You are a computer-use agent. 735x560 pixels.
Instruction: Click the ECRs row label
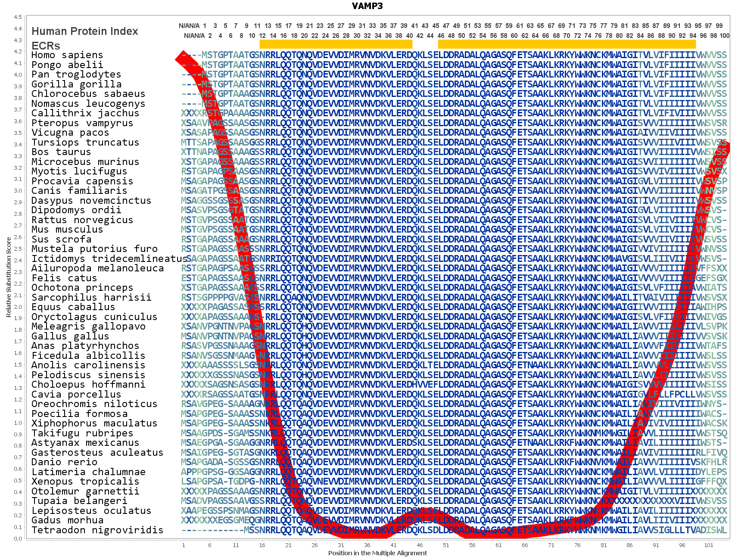46,46
